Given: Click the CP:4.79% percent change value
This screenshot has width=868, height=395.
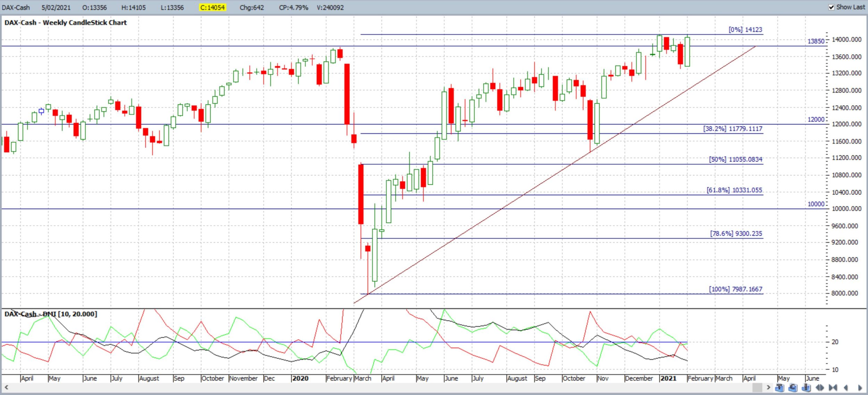Looking at the screenshot, I should (x=293, y=7).
